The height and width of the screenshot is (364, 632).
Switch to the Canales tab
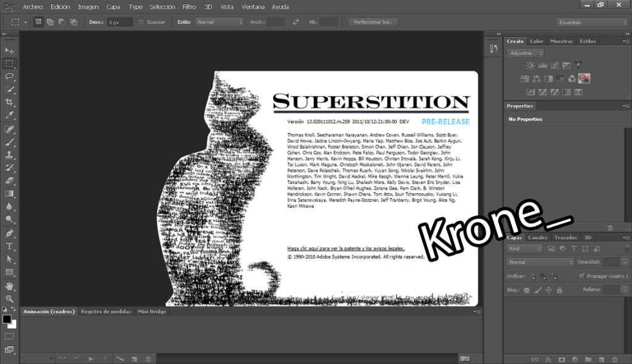(x=537, y=238)
